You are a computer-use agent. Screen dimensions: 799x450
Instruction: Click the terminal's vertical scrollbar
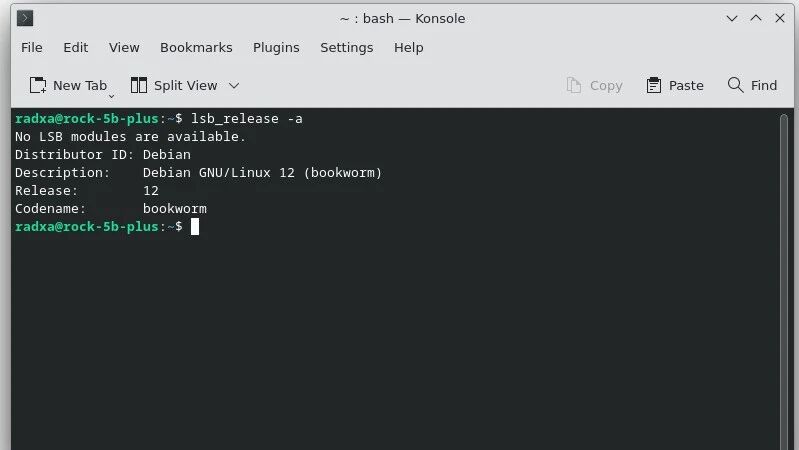[783, 280]
